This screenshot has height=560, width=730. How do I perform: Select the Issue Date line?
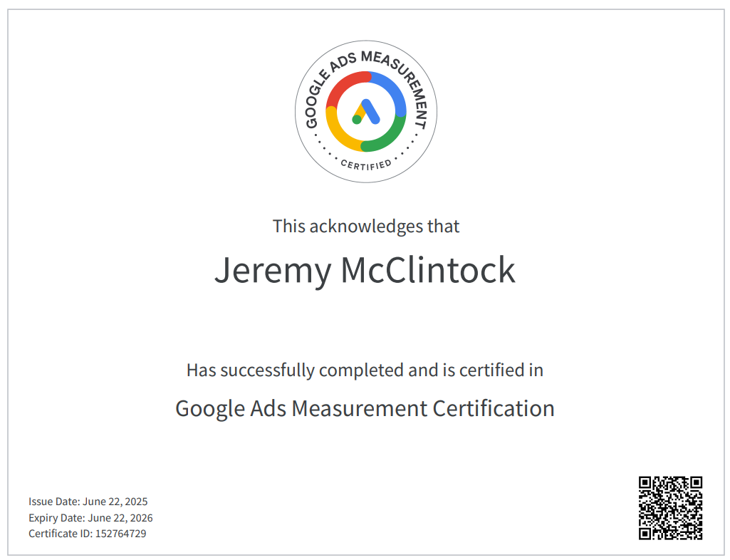click(88, 501)
